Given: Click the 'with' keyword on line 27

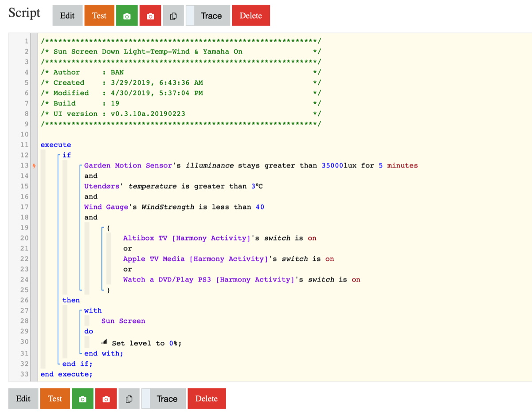Looking at the screenshot, I should pyautogui.click(x=93, y=311).
